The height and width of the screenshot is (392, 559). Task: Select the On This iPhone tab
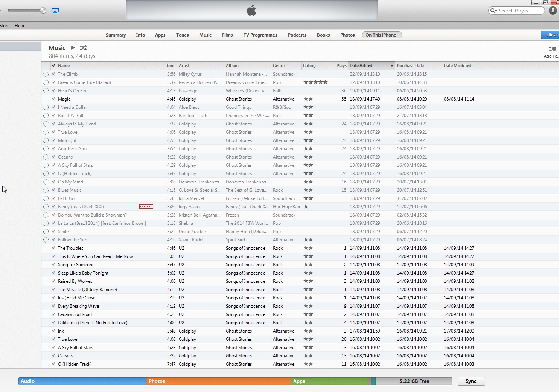[x=381, y=35]
